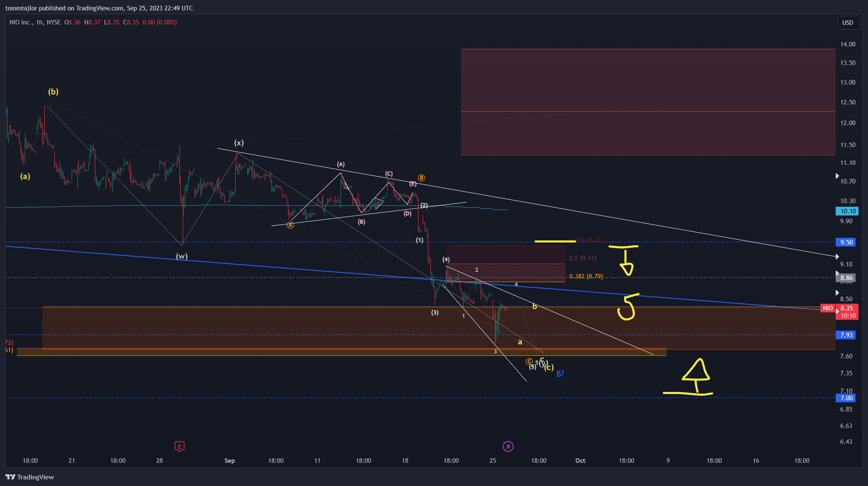Click the 11.10 price axis value
The width and height of the screenshot is (868, 486).
848,163
